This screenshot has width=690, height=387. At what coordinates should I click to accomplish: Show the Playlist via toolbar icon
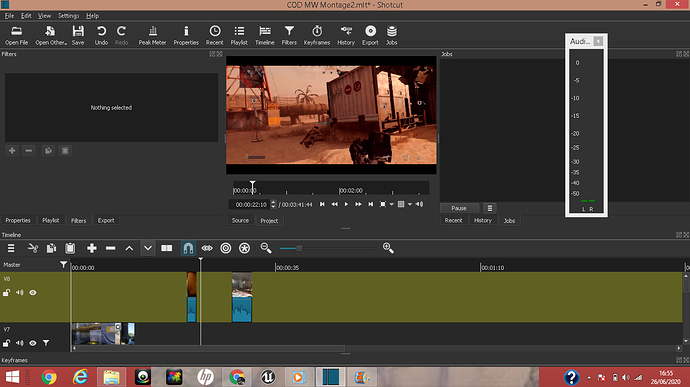coord(239,35)
